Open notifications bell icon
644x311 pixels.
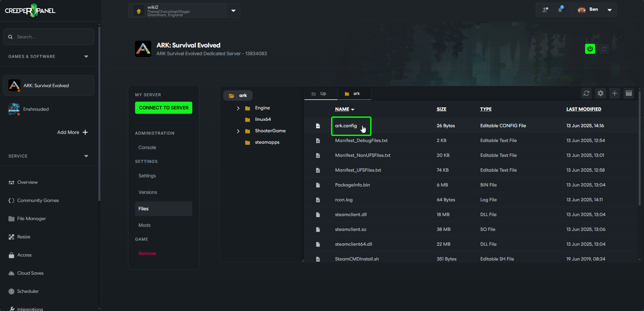coord(560,9)
